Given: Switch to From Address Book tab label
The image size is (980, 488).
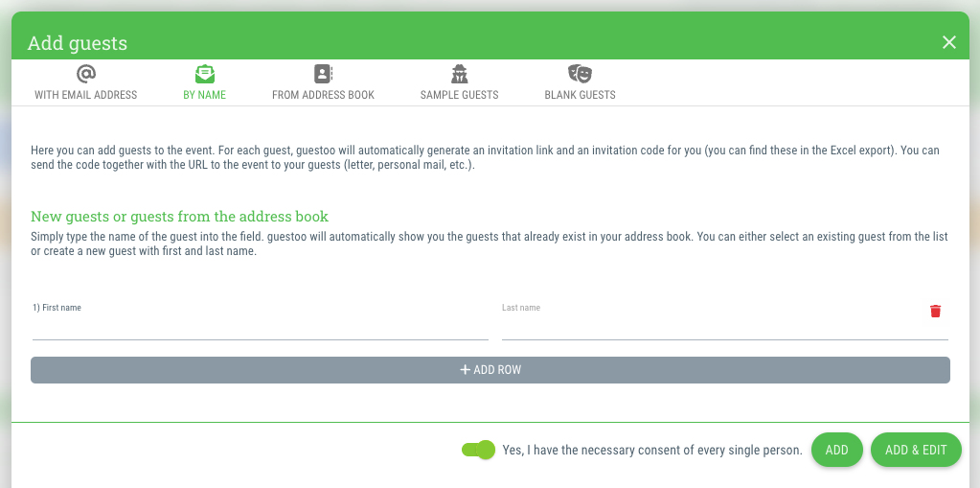Looking at the screenshot, I should click(x=323, y=95).
